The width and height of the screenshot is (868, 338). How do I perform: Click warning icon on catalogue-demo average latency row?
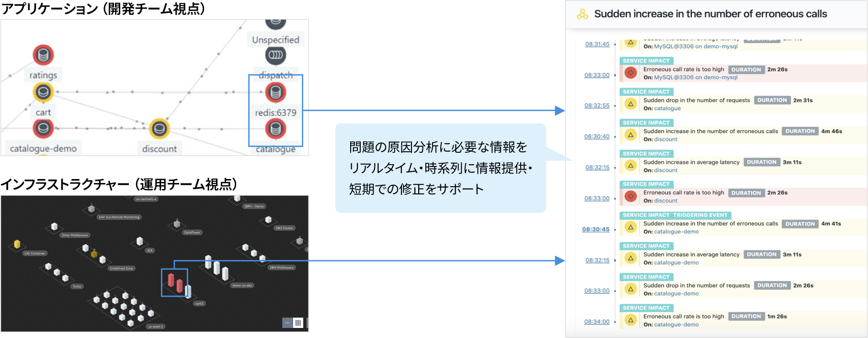(x=631, y=258)
